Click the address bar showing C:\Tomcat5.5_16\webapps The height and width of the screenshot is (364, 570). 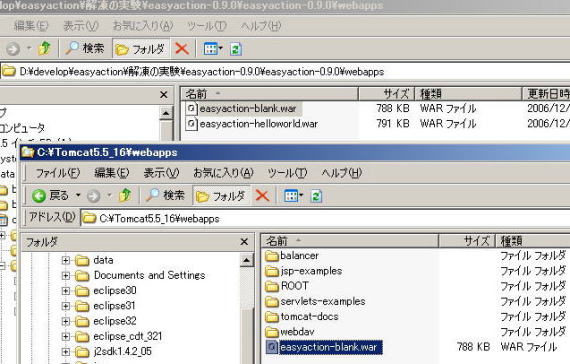tap(325, 219)
